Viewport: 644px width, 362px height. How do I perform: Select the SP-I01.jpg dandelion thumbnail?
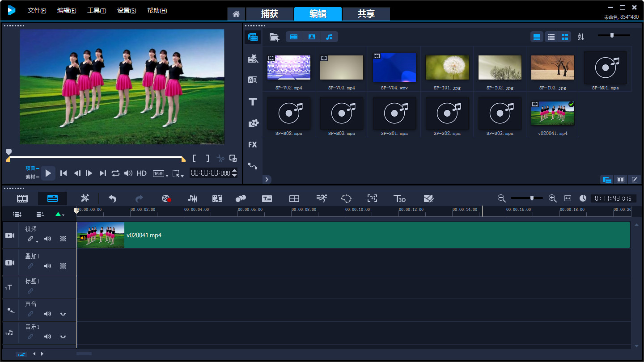click(447, 68)
